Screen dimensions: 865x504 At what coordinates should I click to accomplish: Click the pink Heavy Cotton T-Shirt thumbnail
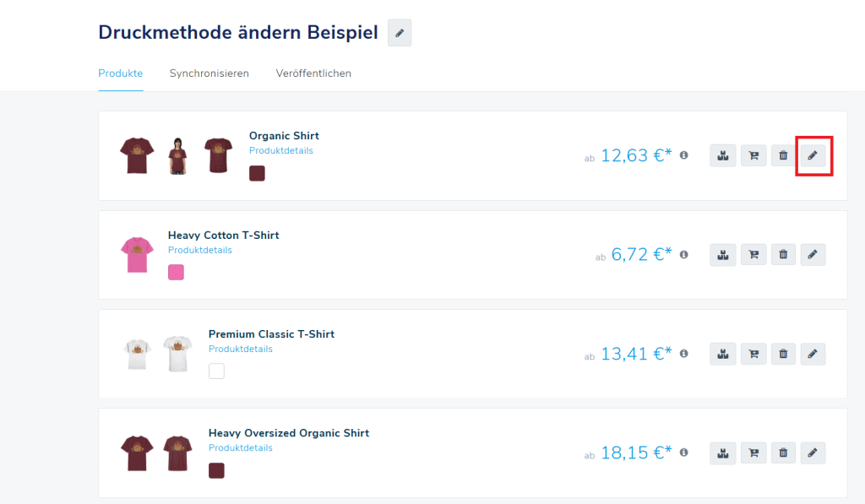point(135,255)
